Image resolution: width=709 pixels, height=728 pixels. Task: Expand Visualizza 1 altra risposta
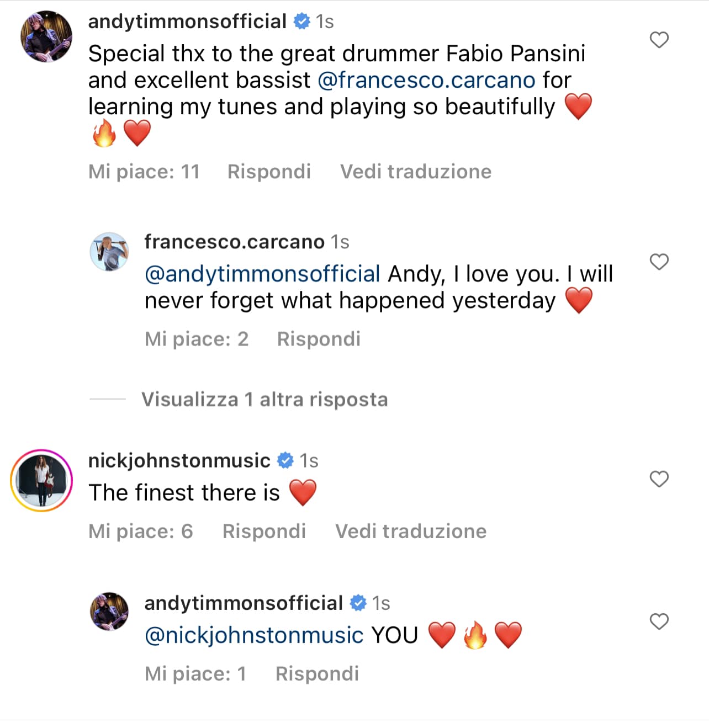pyautogui.click(x=264, y=399)
